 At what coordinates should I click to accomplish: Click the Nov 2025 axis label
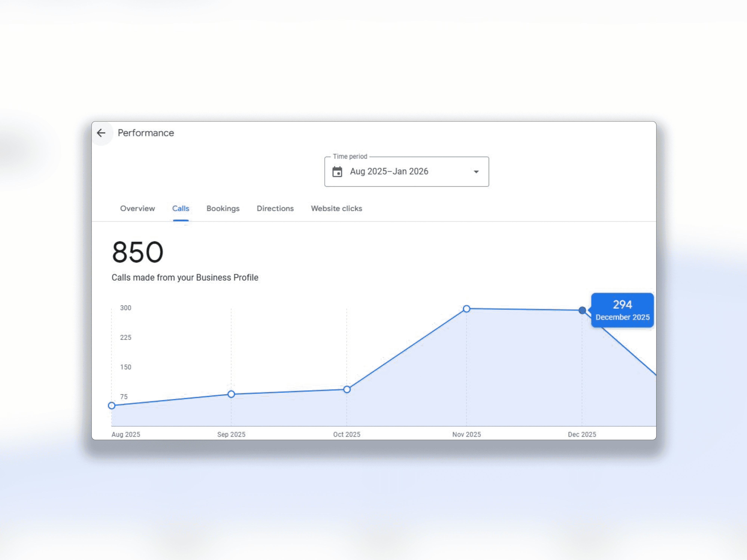coord(466,434)
